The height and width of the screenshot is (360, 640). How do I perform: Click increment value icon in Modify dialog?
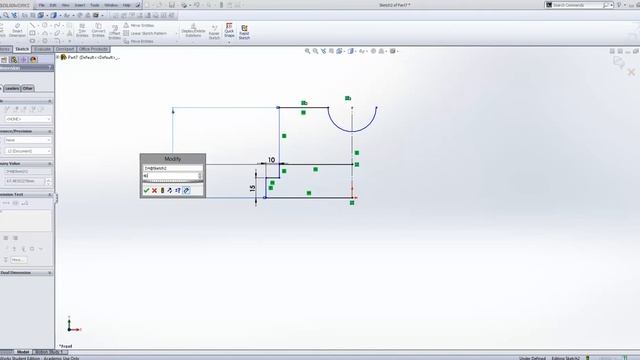[x=178, y=191]
